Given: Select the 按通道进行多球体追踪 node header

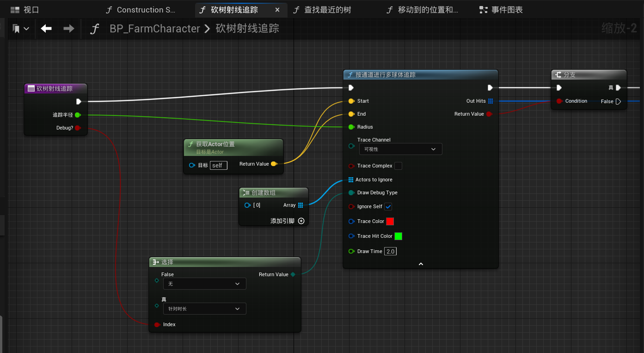Looking at the screenshot, I should coord(421,74).
